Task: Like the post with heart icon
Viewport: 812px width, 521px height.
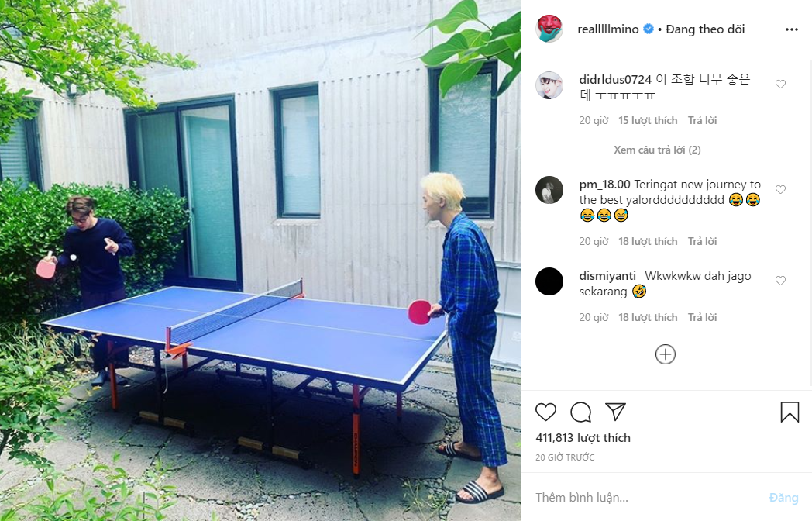Action: (x=545, y=412)
